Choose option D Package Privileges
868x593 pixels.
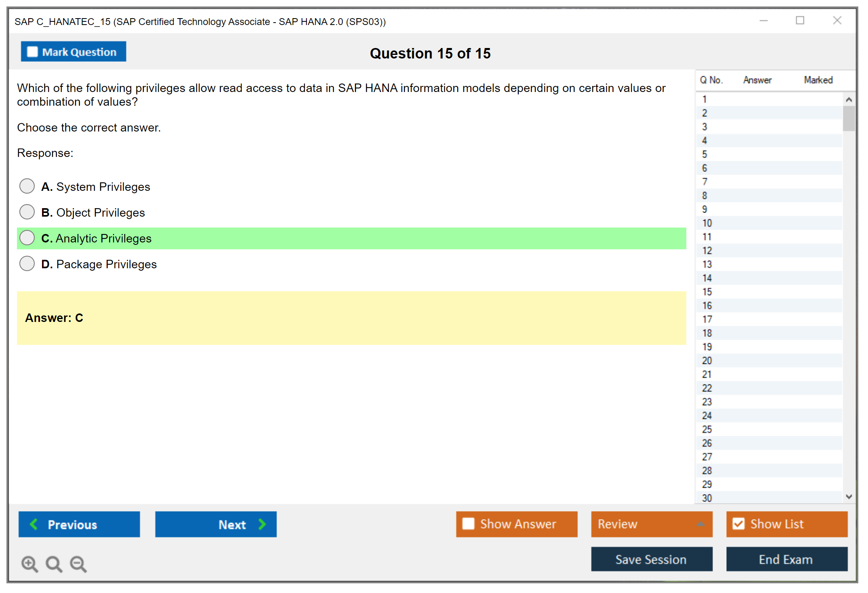(x=27, y=264)
